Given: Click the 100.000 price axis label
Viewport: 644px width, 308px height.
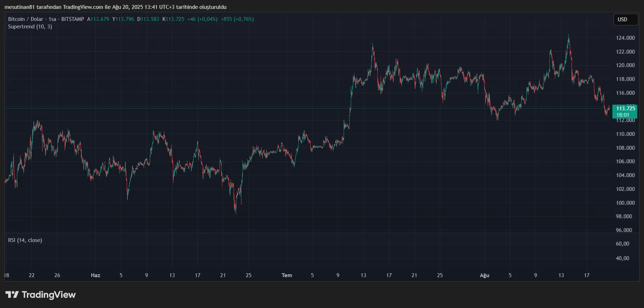Looking at the screenshot, I should click(x=626, y=203).
